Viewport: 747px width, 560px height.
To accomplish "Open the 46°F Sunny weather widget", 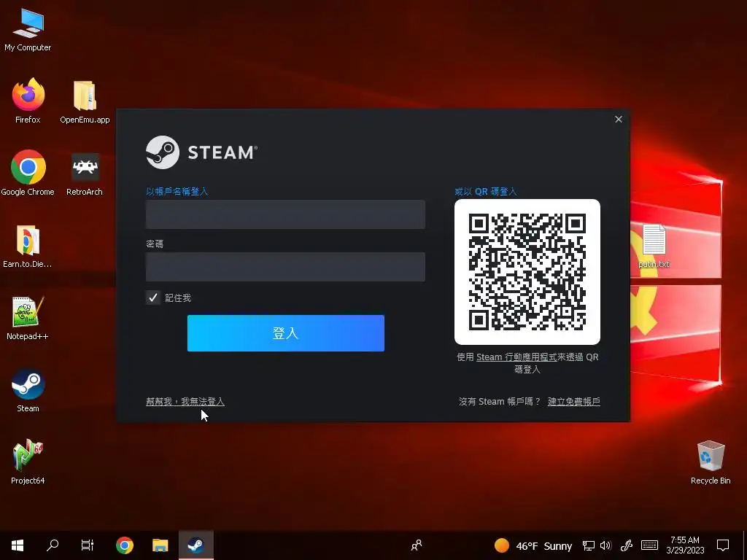I will coord(533,545).
